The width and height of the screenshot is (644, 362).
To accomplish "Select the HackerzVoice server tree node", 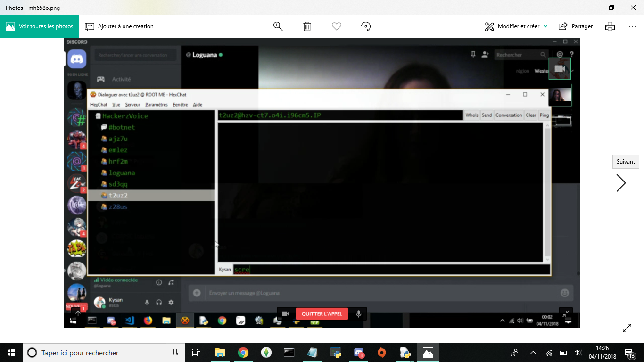I will pos(125,116).
